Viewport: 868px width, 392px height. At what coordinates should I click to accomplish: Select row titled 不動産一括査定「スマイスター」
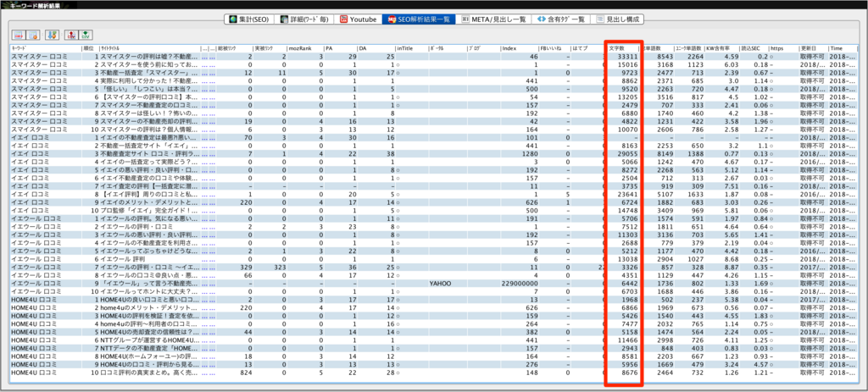433,73
